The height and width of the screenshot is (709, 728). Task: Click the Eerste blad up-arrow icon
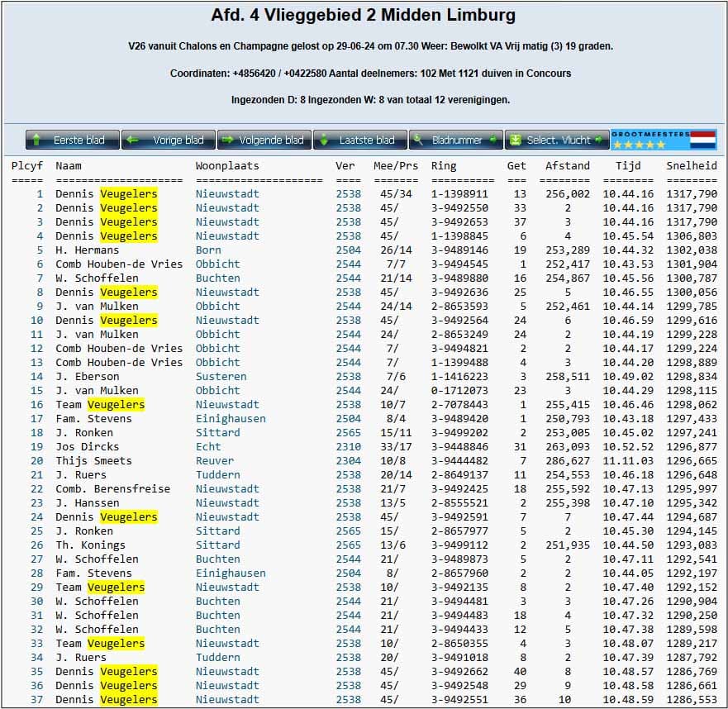click(x=38, y=140)
